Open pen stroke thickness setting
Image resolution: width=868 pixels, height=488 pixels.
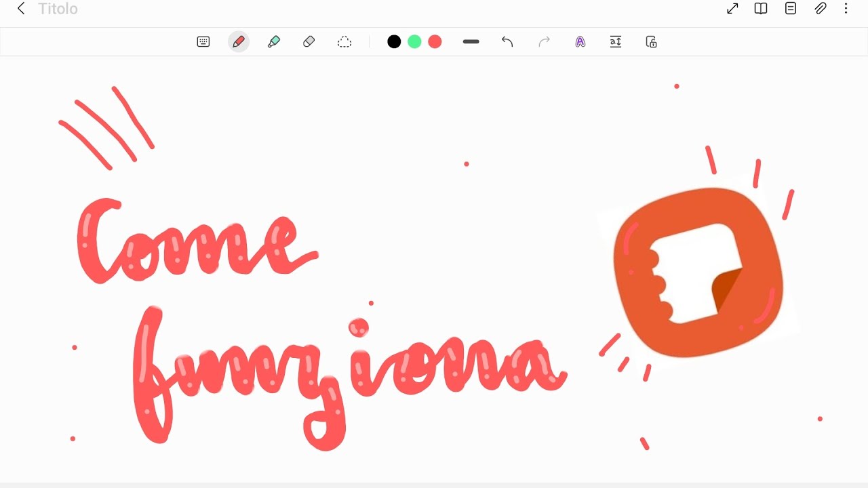(471, 42)
